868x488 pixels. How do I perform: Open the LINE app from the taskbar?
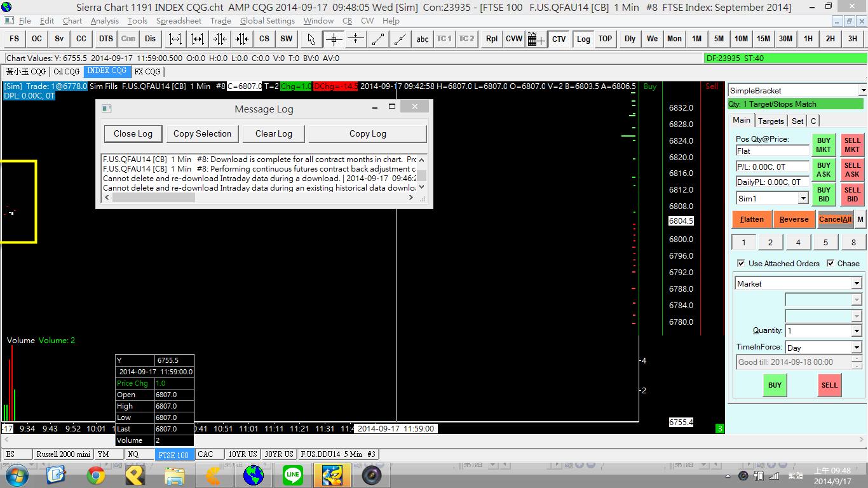(x=293, y=475)
